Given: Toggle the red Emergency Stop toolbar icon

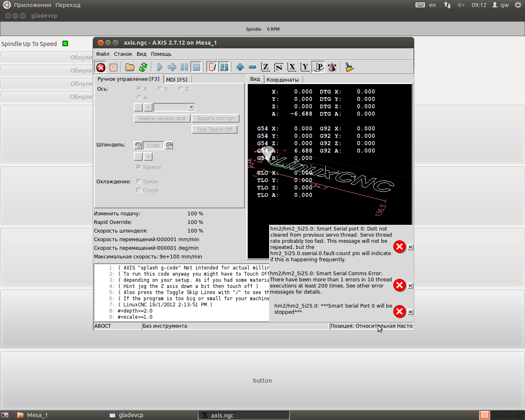Looking at the screenshot, I should click(101, 67).
